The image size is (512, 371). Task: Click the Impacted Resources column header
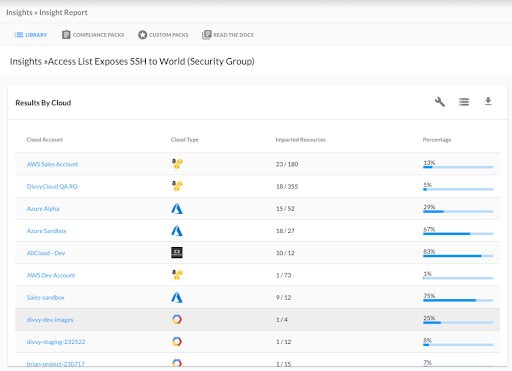(300, 140)
